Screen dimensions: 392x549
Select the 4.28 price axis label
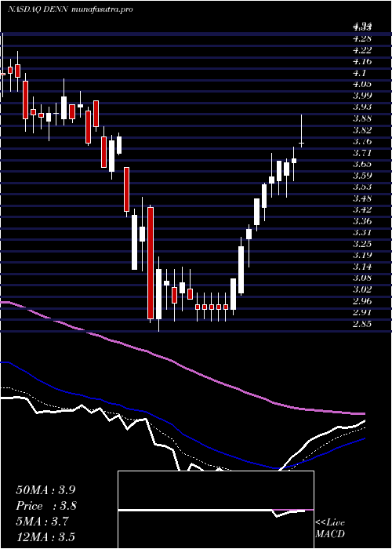[362, 38]
